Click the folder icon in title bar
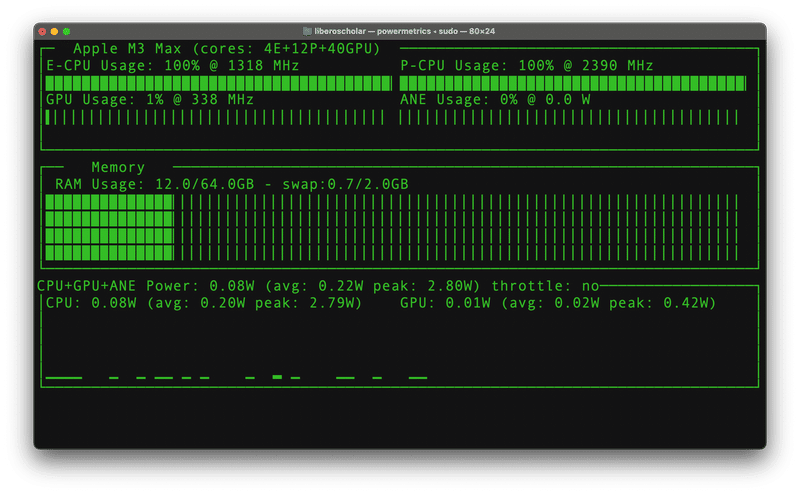 [x=307, y=31]
